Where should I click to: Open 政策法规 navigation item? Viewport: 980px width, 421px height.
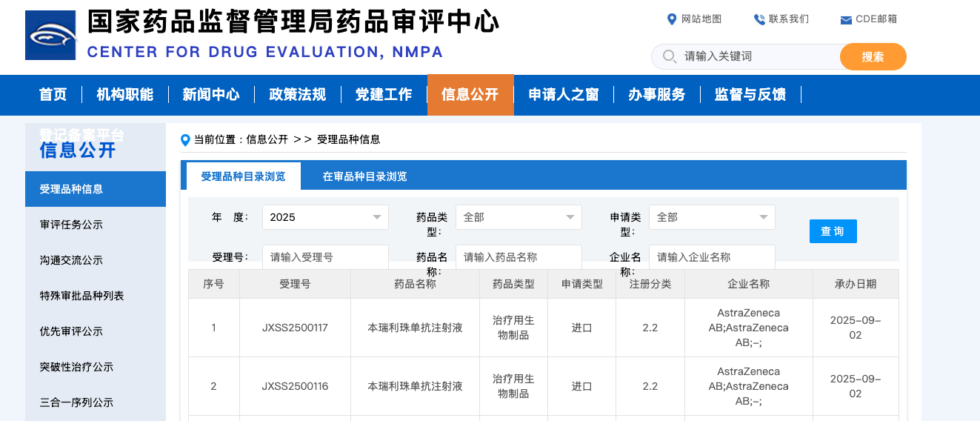pos(297,95)
